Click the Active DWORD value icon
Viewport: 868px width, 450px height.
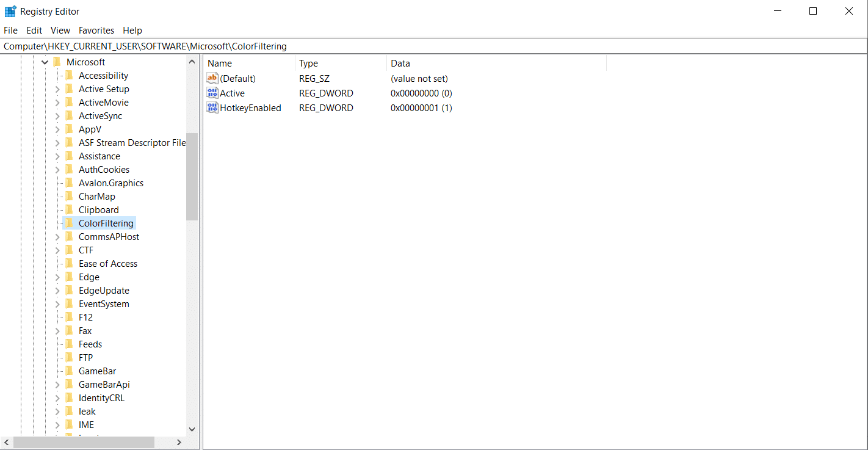(x=212, y=93)
